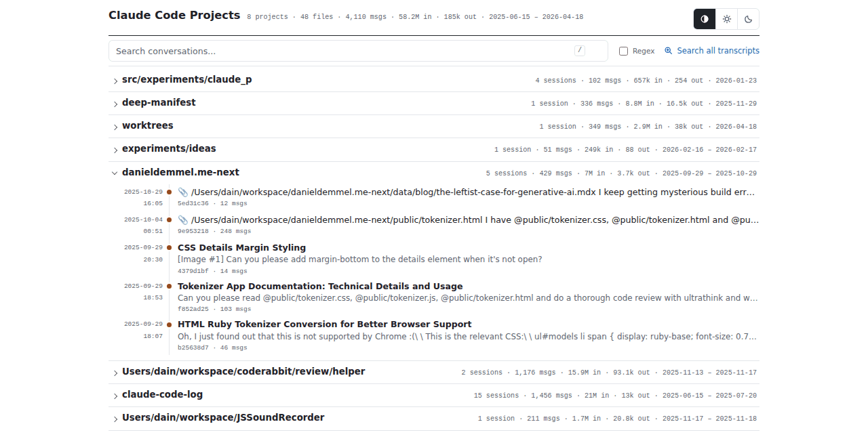The height and width of the screenshot is (441, 868).
Task: Collapse the danieldemmel.me-next project chevron
Action: [x=115, y=173]
